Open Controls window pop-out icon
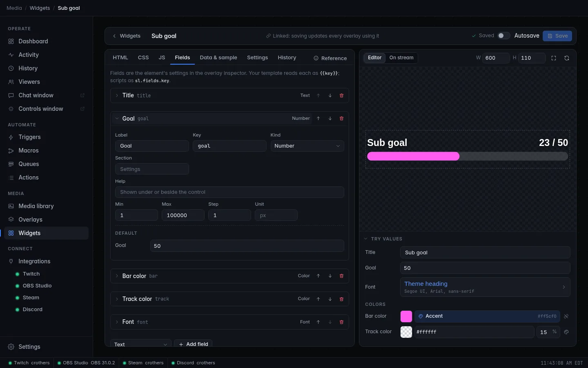This screenshot has height=368, width=588. tap(82, 109)
